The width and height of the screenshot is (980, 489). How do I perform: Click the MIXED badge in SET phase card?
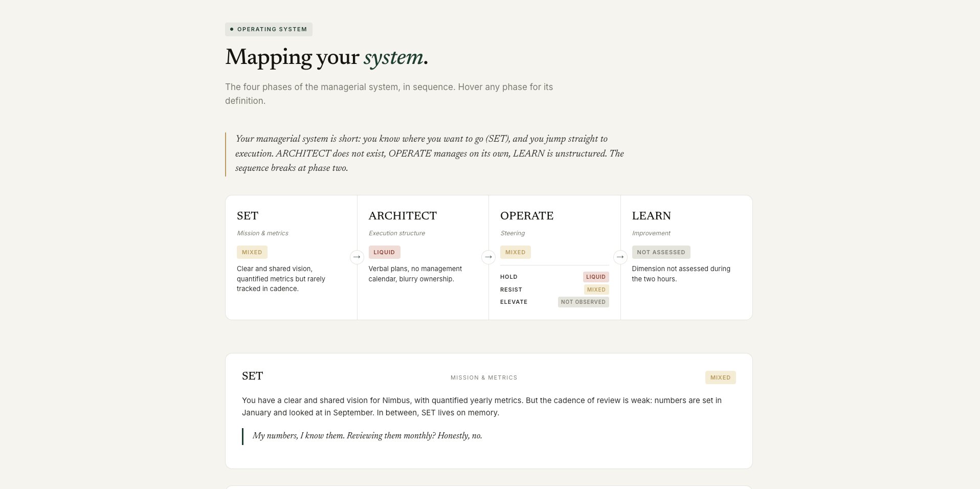coord(252,252)
